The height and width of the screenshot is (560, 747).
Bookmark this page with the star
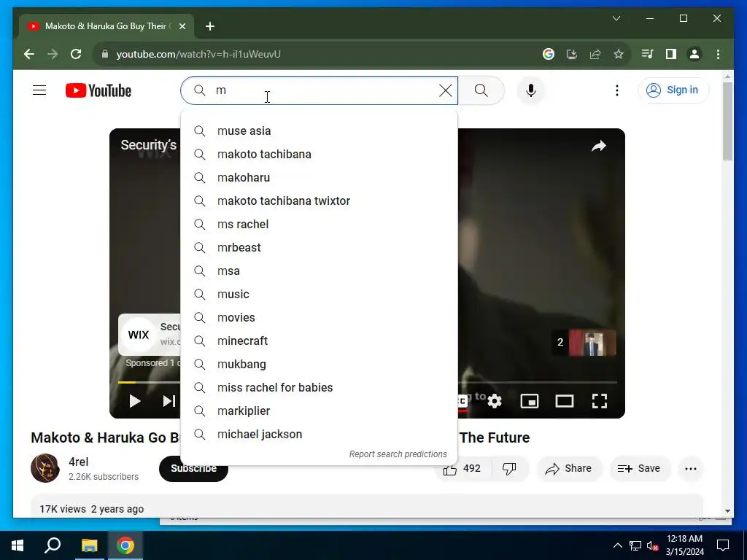tap(619, 54)
